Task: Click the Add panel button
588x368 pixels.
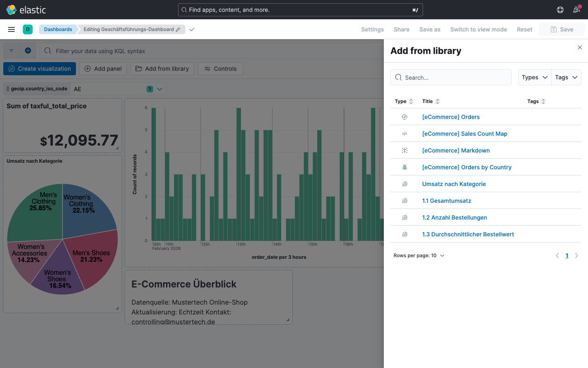Action: click(103, 68)
